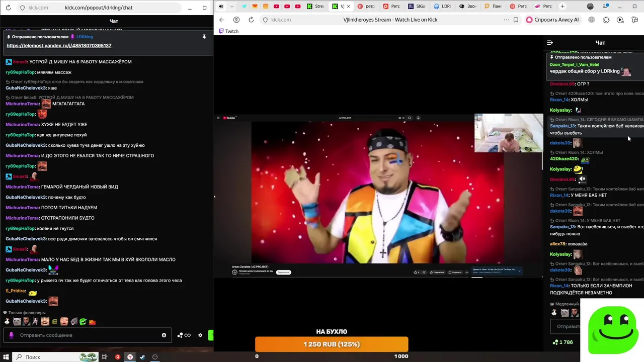
Task: Click the streamer webcam overlay thumbnail
Action: [x=509, y=133]
